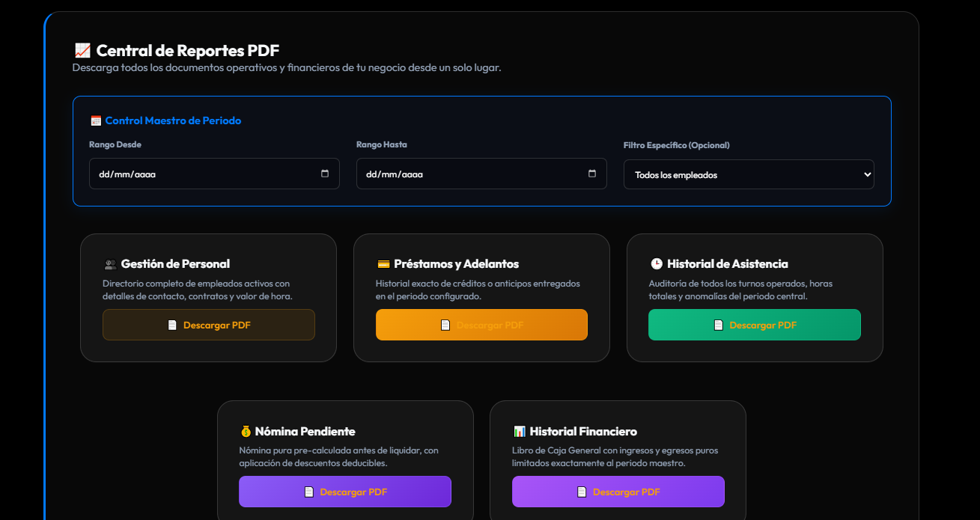980x520 pixels.
Task: Download the Historial Financiero PDF
Action: pyautogui.click(x=618, y=492)
